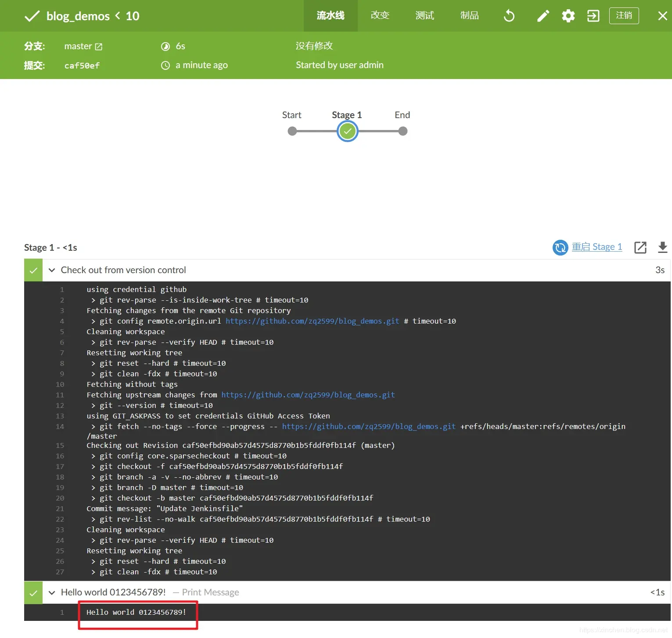
Task: Click the Started by user admin text
Action: pos(340,65)
